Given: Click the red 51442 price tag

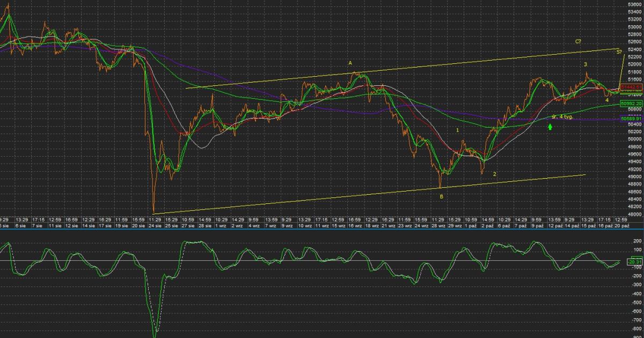Looking at the screenshot, I should coord(631,87).
